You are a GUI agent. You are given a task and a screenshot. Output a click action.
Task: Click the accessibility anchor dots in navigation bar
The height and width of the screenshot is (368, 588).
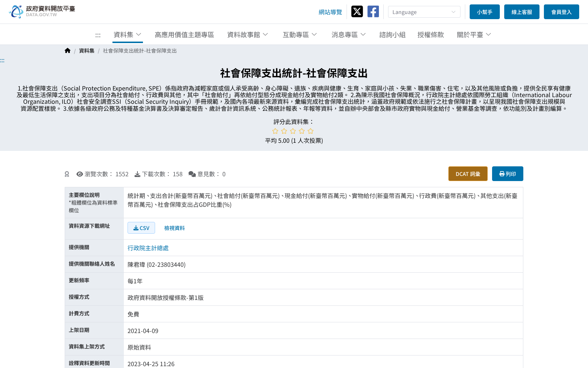[x=98, y=35]
